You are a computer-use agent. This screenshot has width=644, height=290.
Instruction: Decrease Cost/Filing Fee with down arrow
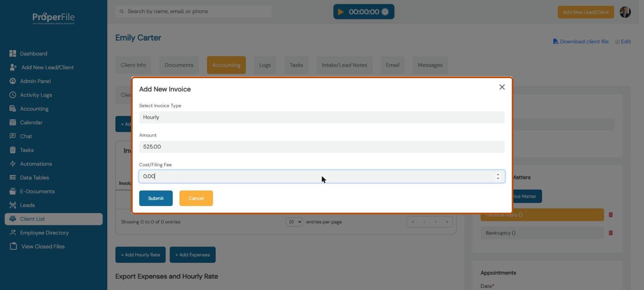point(498,179)
